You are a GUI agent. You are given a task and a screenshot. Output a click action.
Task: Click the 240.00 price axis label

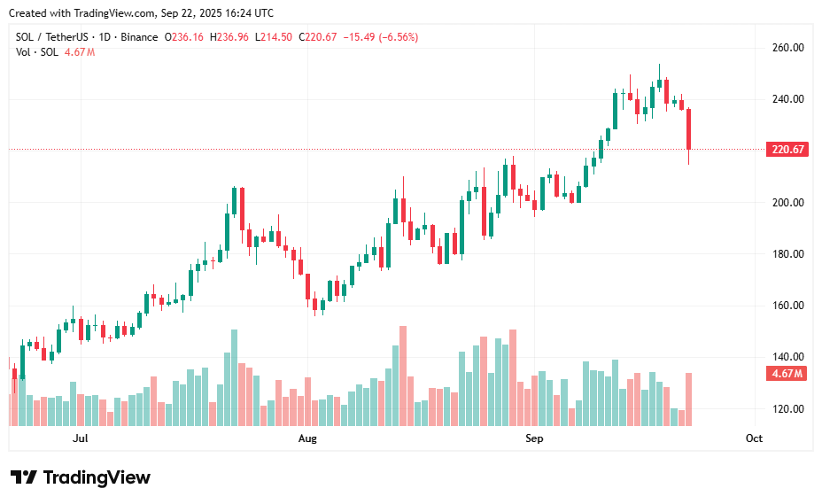click(x=787, y=99)
